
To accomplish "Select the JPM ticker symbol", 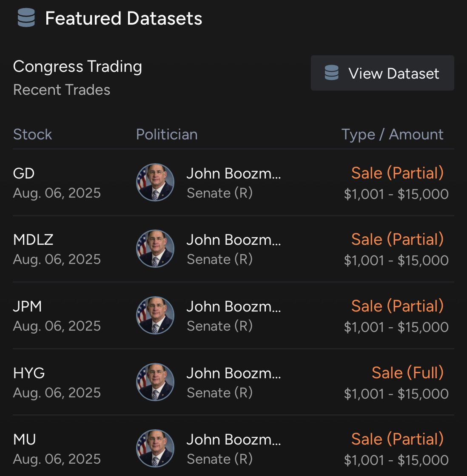I will click(x=27, y=306).
